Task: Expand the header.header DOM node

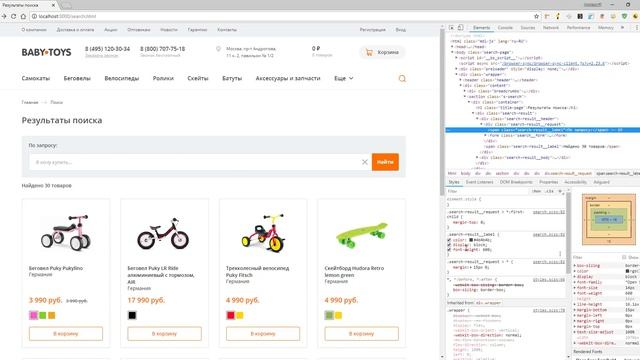Action: coord(461,80)
